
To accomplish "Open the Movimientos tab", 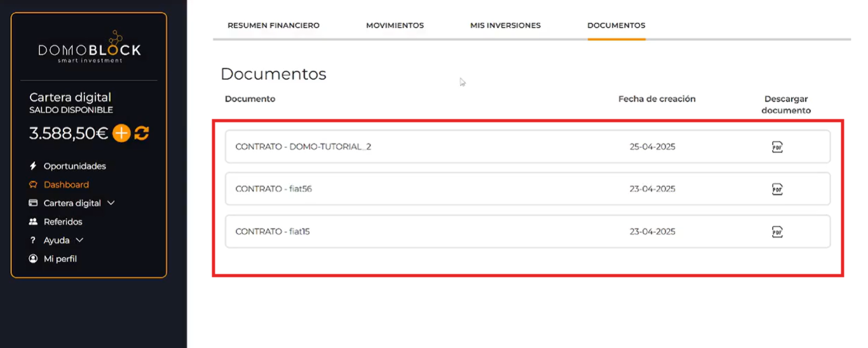I will coord(395,25).
